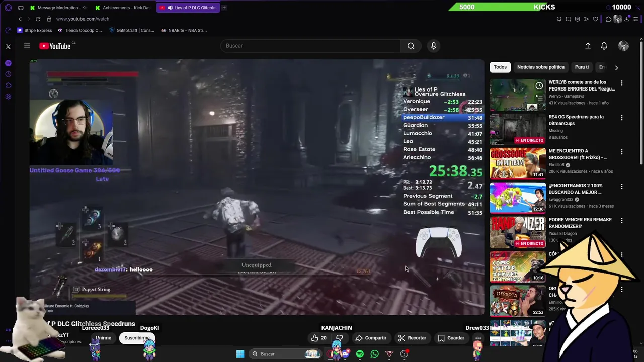
Task: Click the Unirme join button
Action: point(103,338)
